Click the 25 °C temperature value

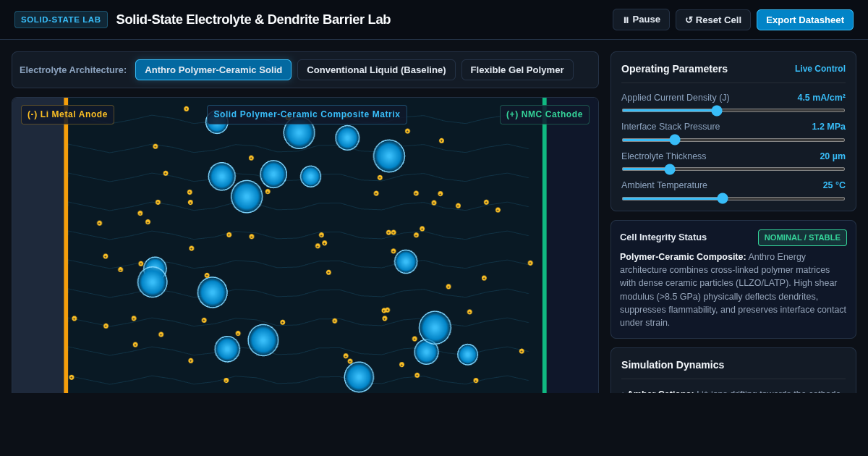click(x=834, y=185)
